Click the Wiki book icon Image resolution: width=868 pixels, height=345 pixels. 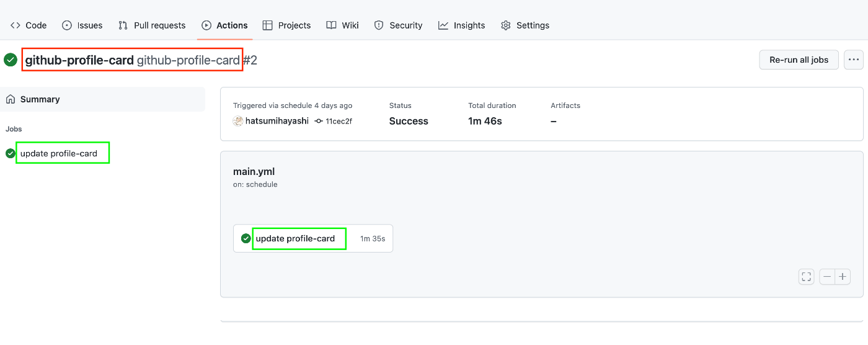coord(331,25)
